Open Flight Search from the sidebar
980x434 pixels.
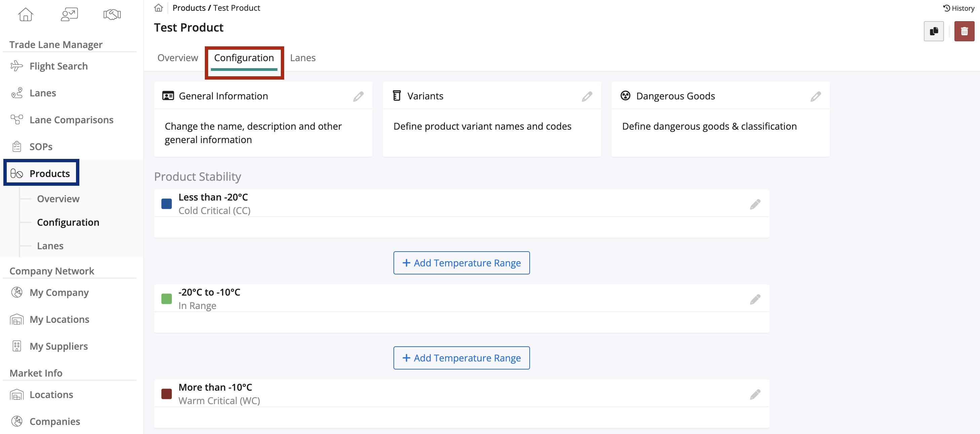[58, 66]
